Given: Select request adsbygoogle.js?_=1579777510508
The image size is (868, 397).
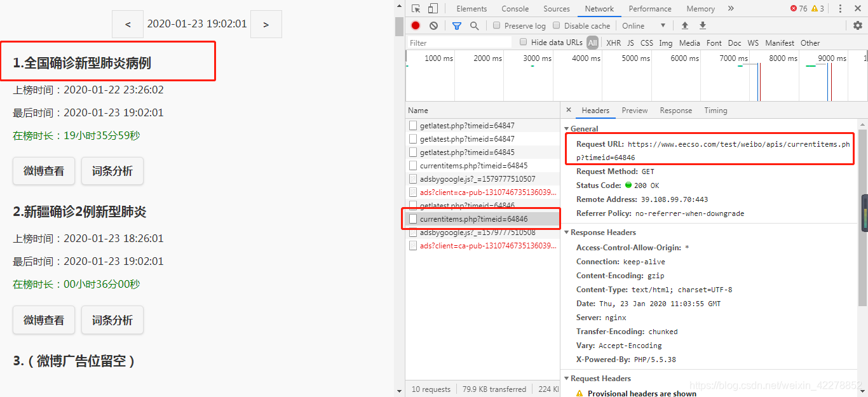Looking at the screenshot, I should (x=482, y=232).
